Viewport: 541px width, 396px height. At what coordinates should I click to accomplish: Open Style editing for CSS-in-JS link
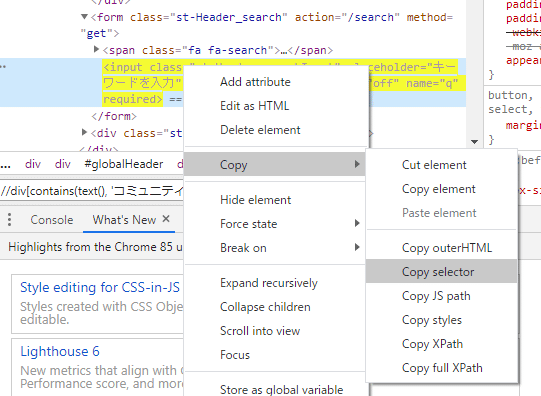coord(100,287)
